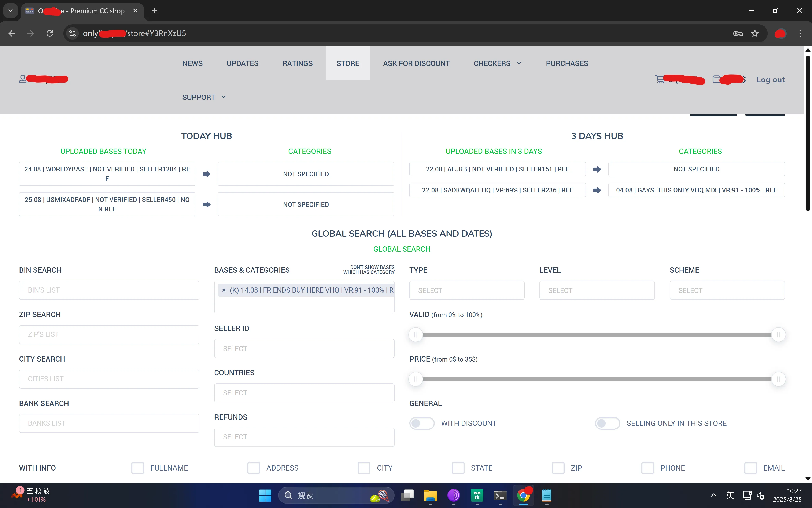812x508 pixels.
Task: Go to the NEWS tab
Action: [x=192, y=63]
